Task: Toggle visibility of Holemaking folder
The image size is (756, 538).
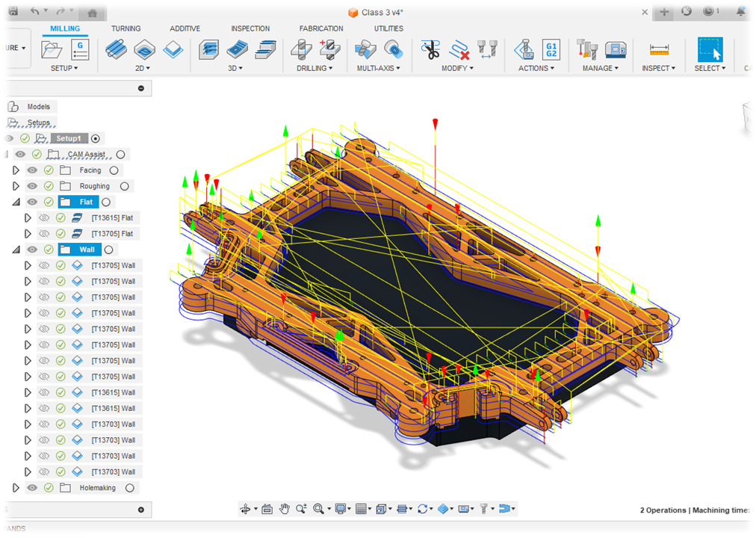Action: pos(32,488)
